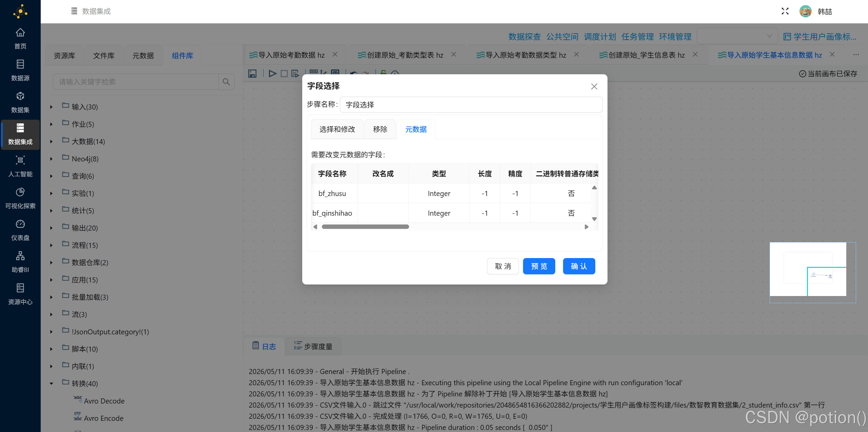Click the keyword search input field
This screenshot has width=868, height=432.
point(136,82)
